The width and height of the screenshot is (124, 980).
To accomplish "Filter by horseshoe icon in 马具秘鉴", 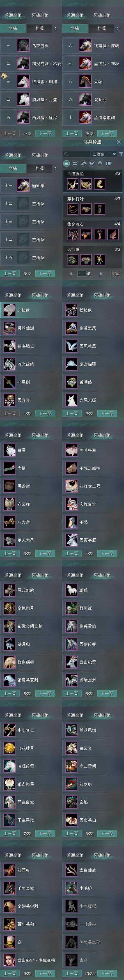I will click(x=100, y=164).
